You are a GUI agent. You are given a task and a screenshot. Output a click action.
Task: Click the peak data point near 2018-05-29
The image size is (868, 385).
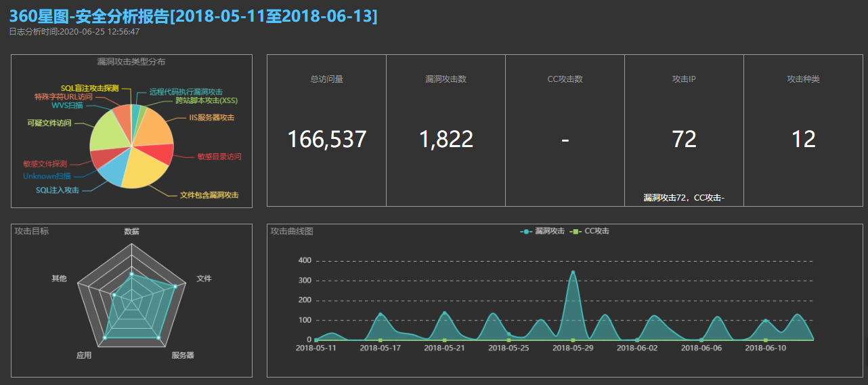click(x=573, y=272)
